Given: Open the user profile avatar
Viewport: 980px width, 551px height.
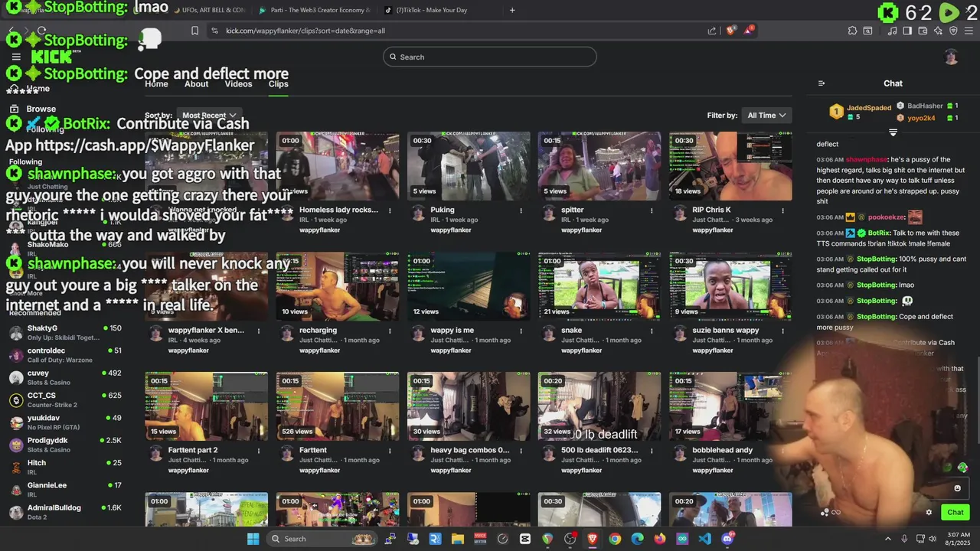Looking at the screenshot, I should point(951,57).
